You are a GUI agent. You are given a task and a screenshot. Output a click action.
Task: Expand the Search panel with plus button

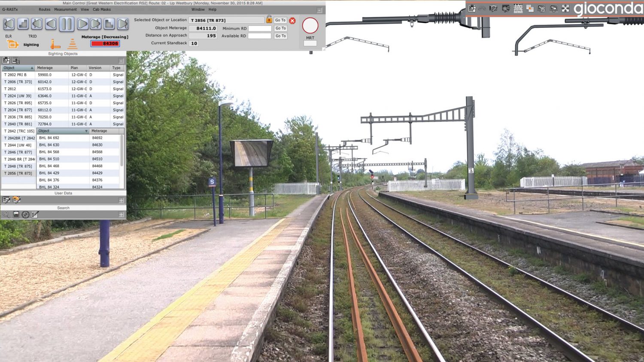[121, 214]
